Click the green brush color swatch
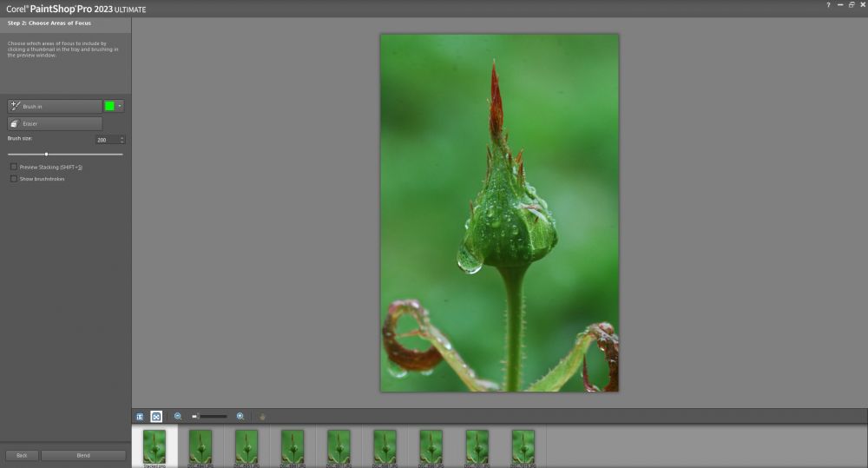Image resolution: width=868 pixels, height=468 pixels. point(109,106)
